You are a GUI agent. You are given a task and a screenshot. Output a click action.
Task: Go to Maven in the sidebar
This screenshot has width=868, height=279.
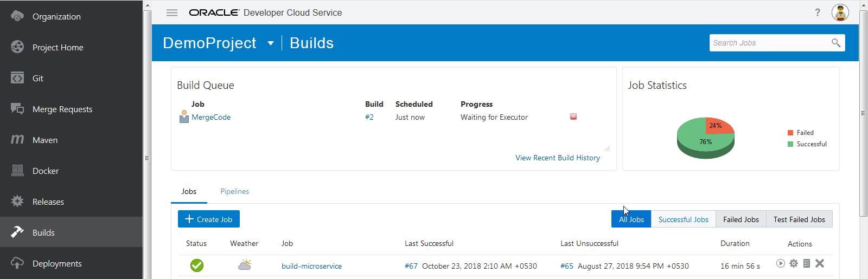click(x=44, y=140)
